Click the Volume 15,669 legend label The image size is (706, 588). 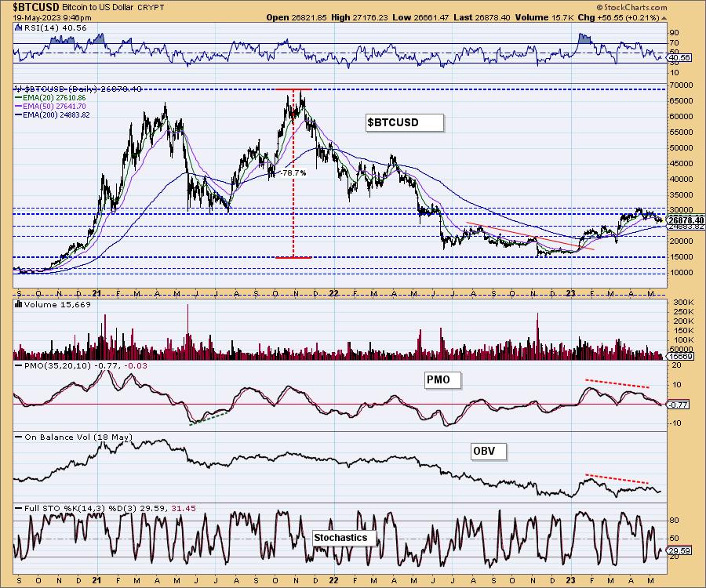point(57,304)
